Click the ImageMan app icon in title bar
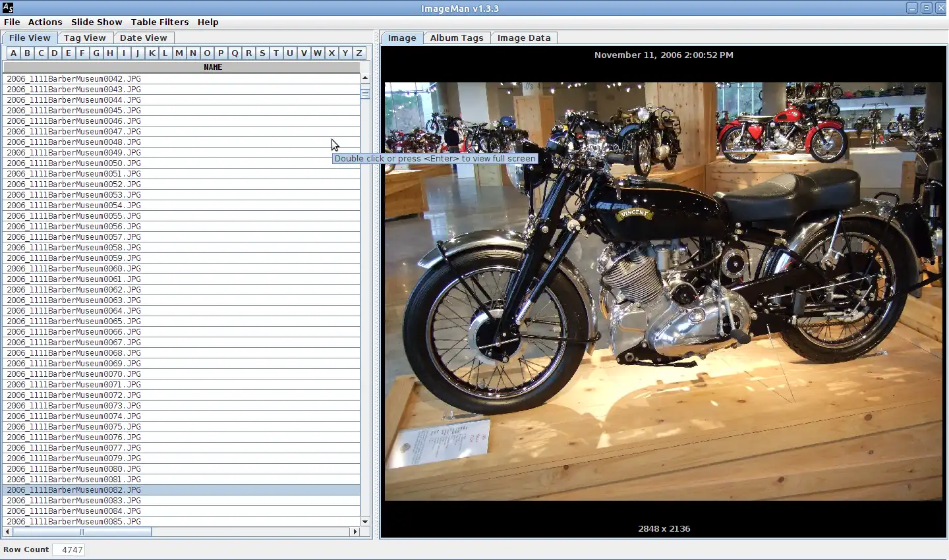Image resolution: width=949 pixels, height=560 pixels. [8, 8]
